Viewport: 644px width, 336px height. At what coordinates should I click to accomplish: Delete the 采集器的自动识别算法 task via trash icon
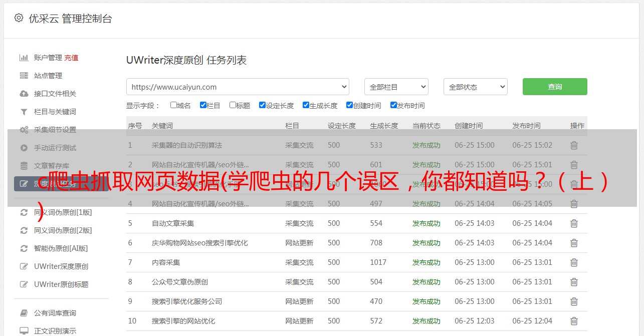point(574,145)
